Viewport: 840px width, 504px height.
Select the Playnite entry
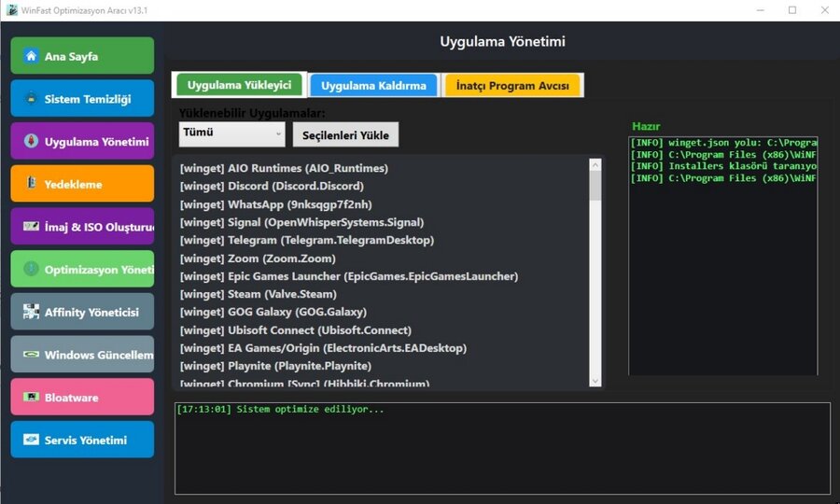coord(381,366)
